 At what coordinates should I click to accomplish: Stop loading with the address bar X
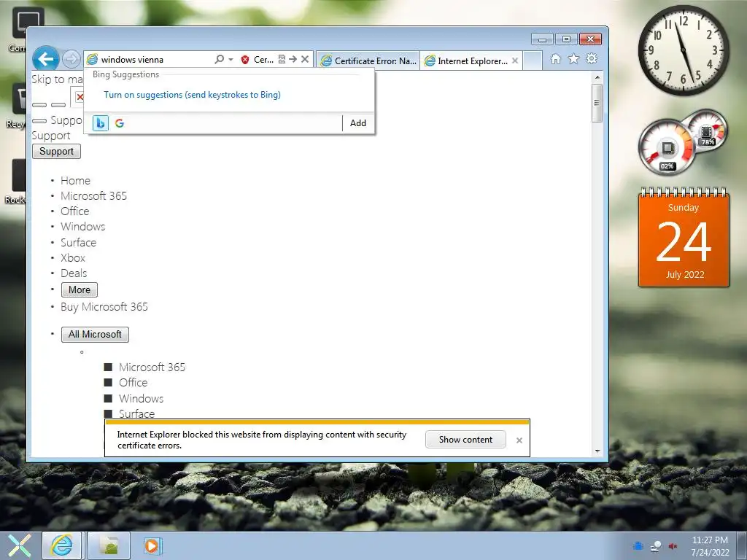pos(305,59)
